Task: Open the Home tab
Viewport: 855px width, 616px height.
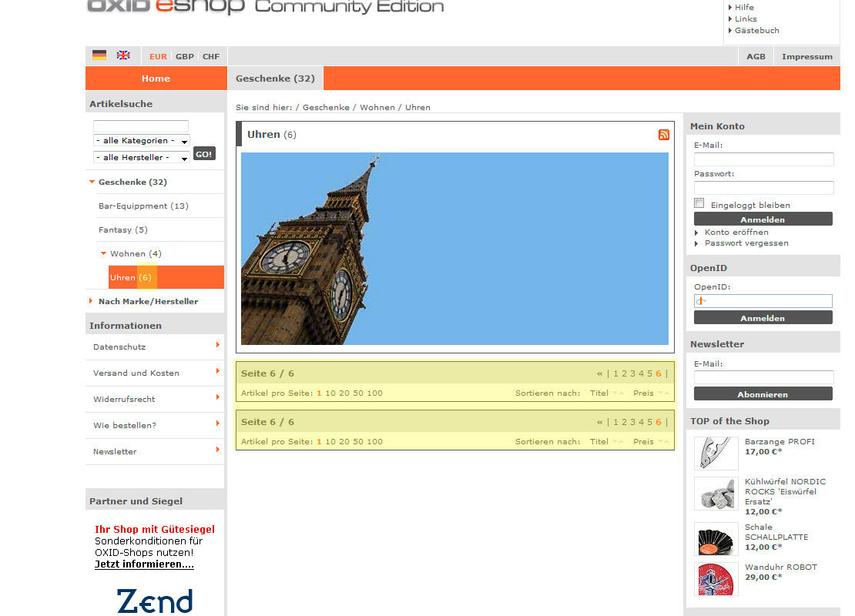Action: click(x=156, y=79)
